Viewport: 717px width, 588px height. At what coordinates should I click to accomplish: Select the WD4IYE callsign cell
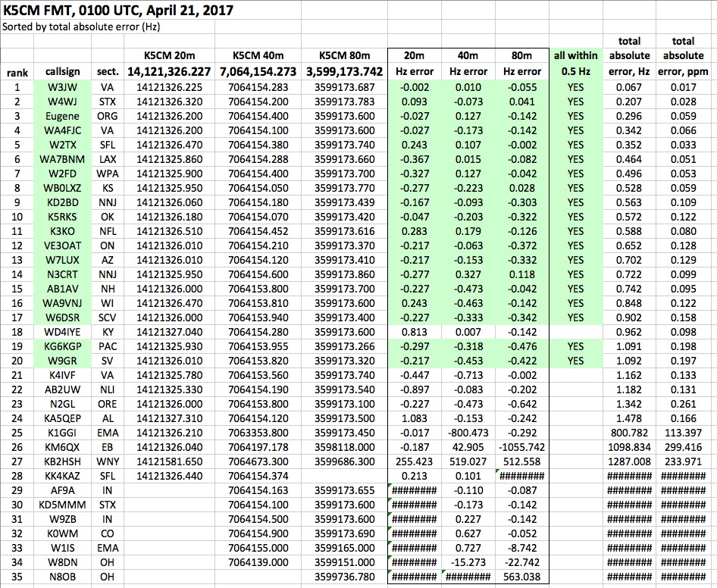(x=63, y=332)
